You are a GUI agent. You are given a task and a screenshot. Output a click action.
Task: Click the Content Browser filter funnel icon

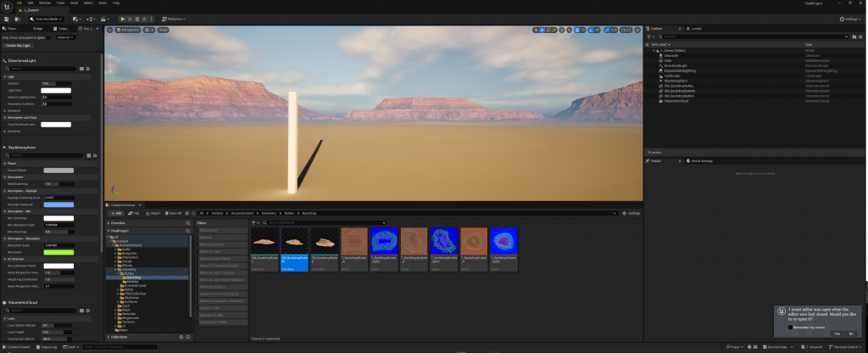[x=254, y=223]
